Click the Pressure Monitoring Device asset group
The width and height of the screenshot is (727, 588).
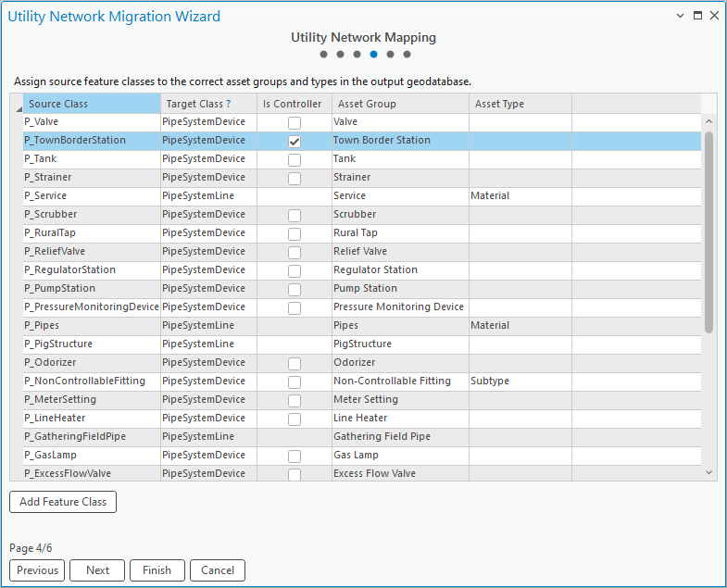pos(401,307)
